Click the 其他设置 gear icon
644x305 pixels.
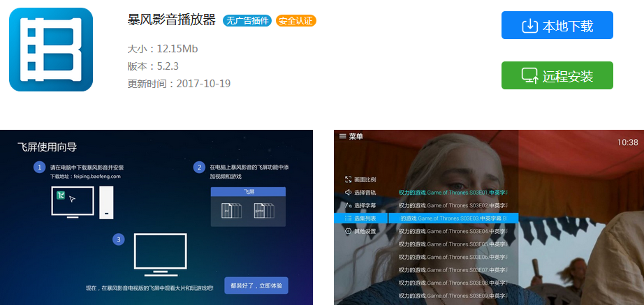coord(349,231)
